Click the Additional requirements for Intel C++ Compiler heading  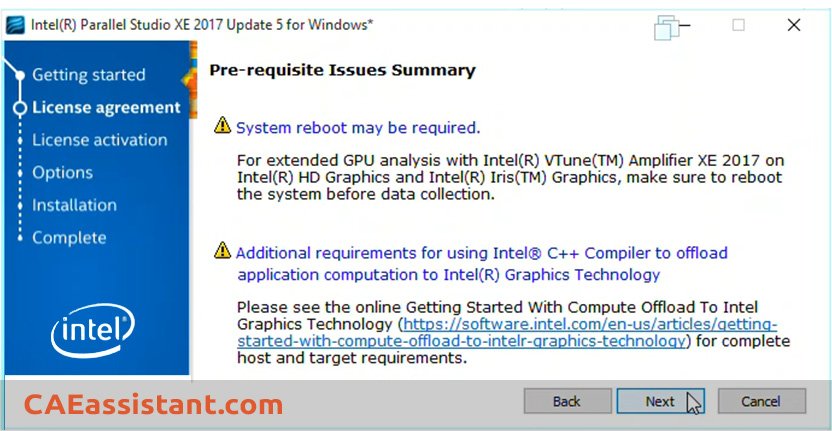(x=482, y=264)
